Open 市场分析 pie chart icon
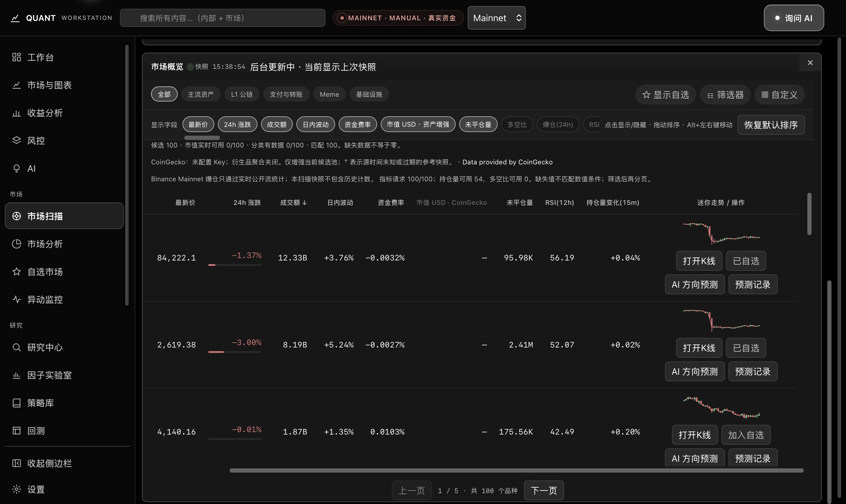This screenshot has width=846, height=504. click(x=16, y=244)
